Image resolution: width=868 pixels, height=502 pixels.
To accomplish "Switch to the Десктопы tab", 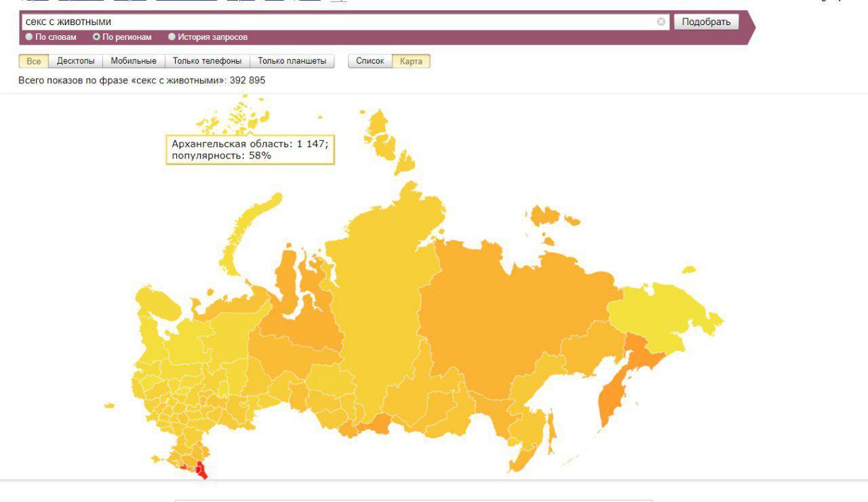I will 76,61.
